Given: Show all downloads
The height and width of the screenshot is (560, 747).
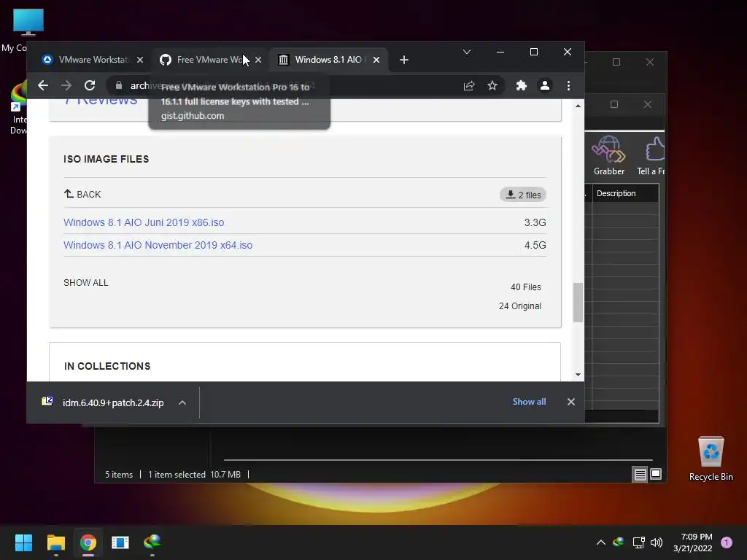Looking at the screenshot, I should point(529,402).
